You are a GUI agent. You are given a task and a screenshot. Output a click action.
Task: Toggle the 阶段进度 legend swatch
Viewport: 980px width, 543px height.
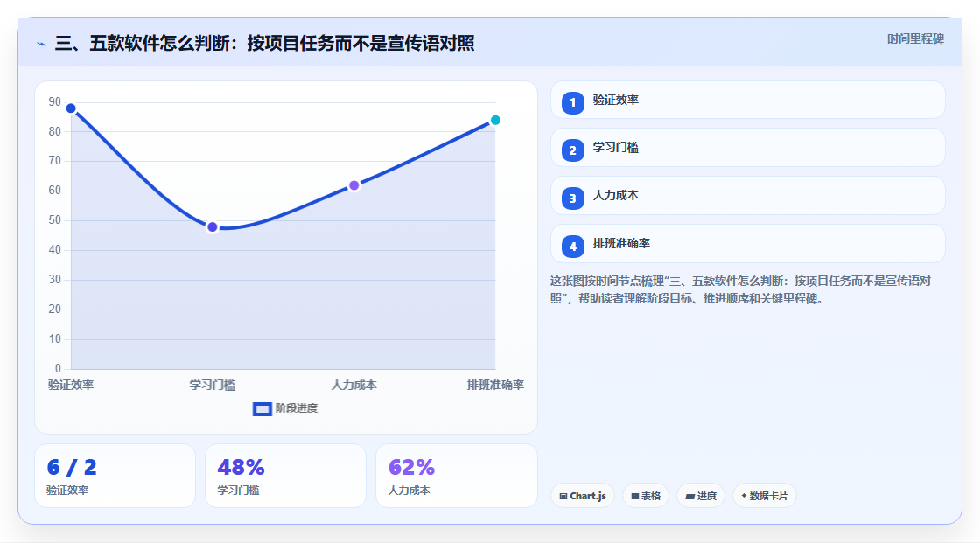262,408
